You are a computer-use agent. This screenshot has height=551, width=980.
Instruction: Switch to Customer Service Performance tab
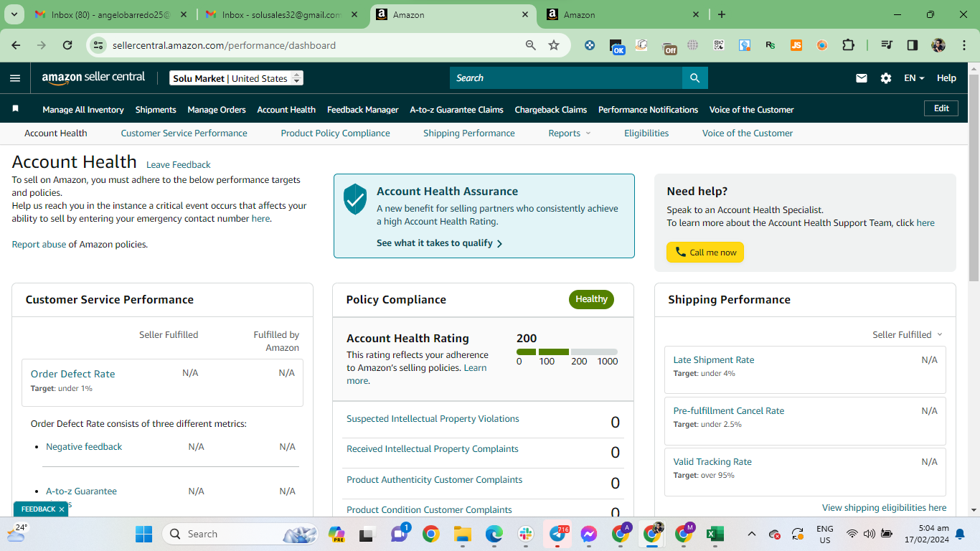[x=184, y=133]
